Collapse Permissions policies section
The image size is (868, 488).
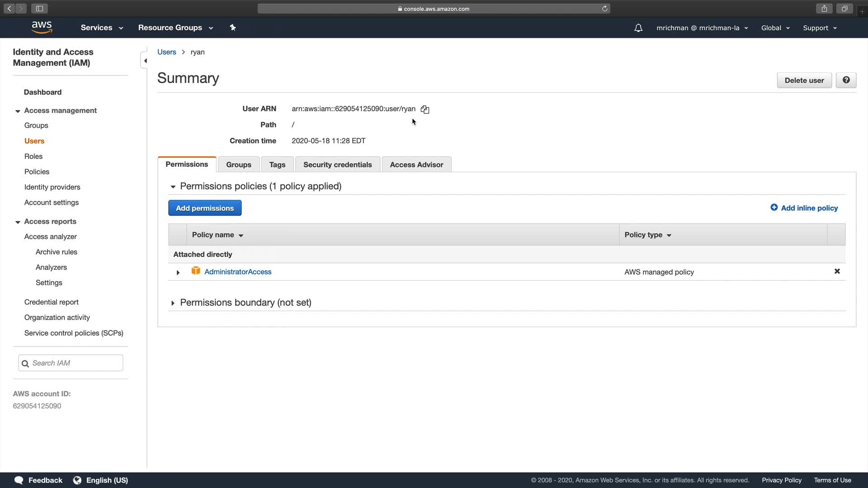[x=173, y=187]
